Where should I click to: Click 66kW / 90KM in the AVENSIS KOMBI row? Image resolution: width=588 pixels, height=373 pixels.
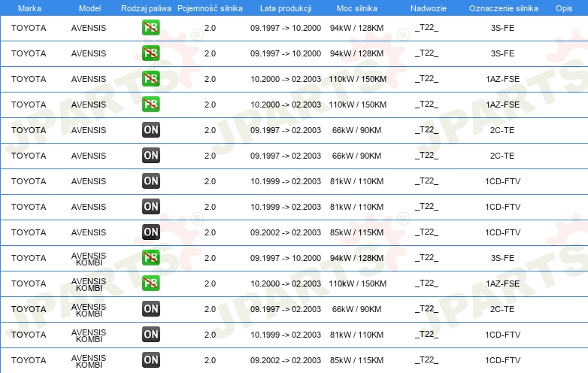(x=356, y=309)
